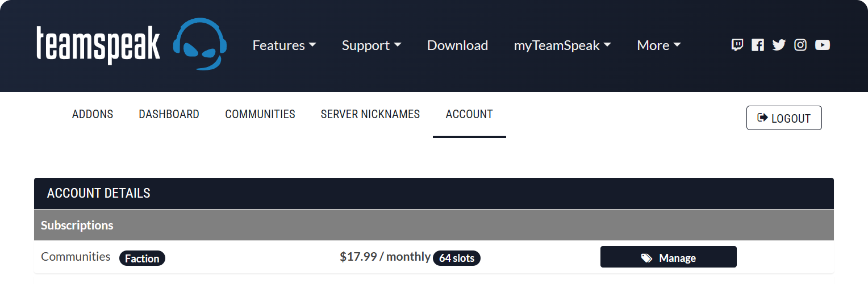This screenshot has height=284, width=868.
Task: Expand the Features dropdown menu
Action: [284, 45]
